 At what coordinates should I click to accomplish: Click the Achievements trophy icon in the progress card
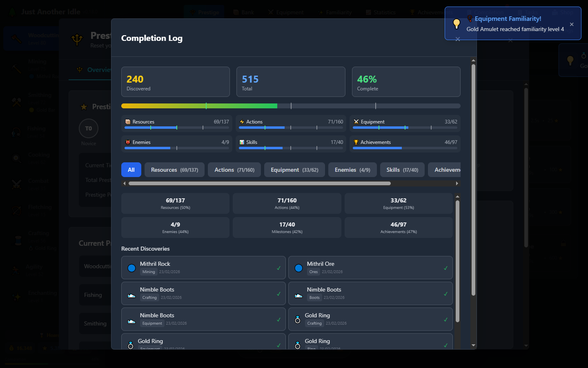356,142
